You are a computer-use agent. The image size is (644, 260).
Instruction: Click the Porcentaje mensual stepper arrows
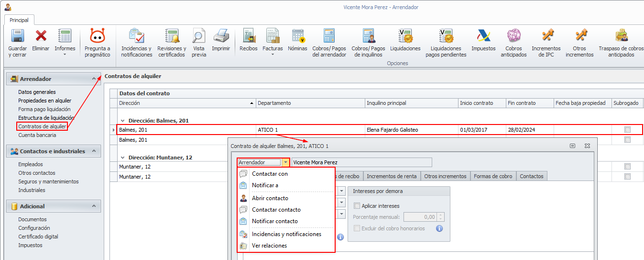tap(441, 217)
